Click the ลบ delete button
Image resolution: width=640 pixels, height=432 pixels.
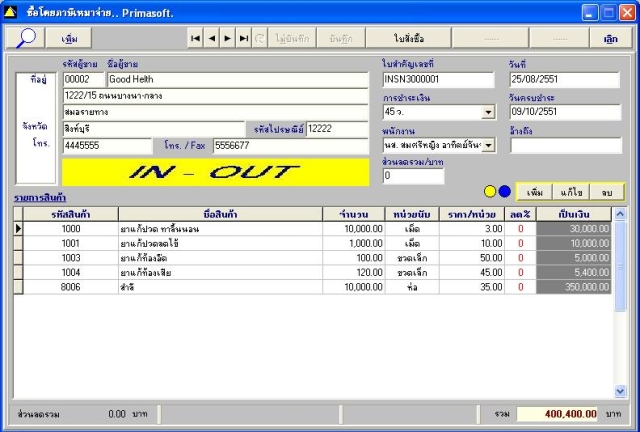(607, 192)
